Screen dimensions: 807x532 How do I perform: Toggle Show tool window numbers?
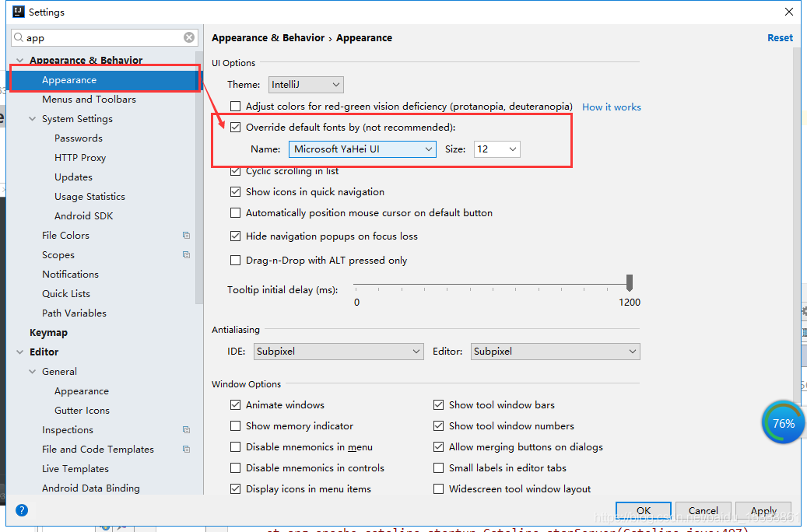pyautogui.click(x=438, y=426)
